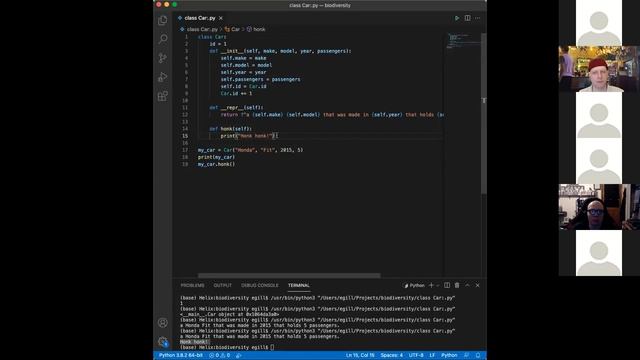
Task: Click the icon right of the warnings count
Action: [x=239, y=355]
